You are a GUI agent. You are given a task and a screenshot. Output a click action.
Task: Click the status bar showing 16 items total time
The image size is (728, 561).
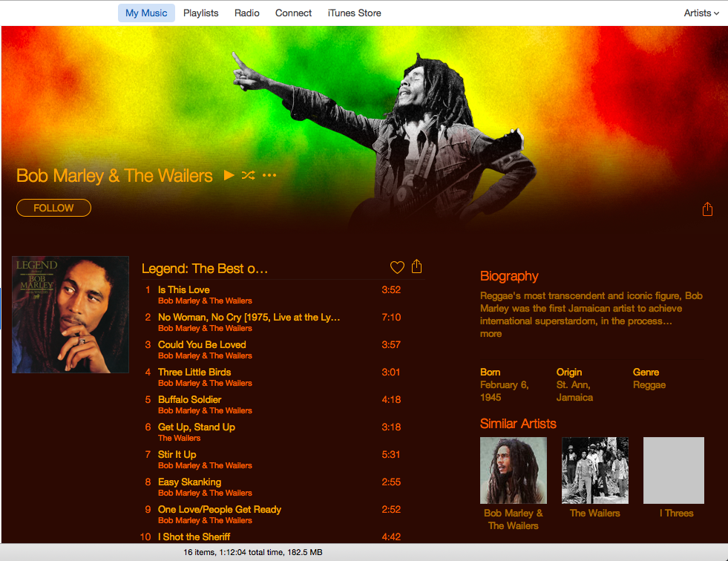pos(252,552)
